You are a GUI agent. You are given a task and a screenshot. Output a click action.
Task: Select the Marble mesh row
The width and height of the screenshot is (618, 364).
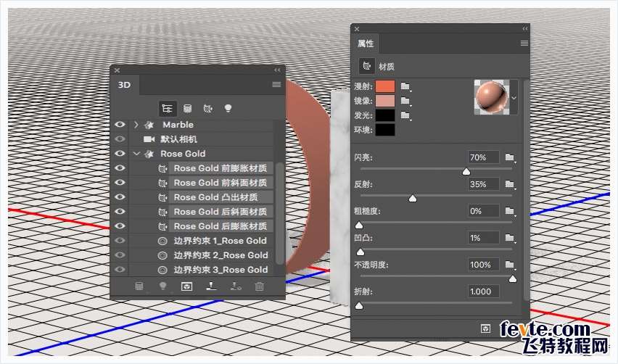pyautogui.click(x=201, y=125)
